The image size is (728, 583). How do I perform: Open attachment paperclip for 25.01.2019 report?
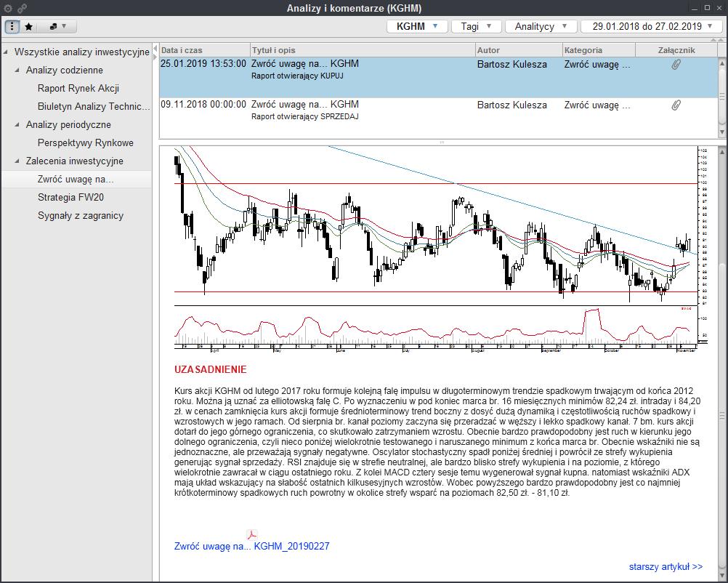coord(676,65)
